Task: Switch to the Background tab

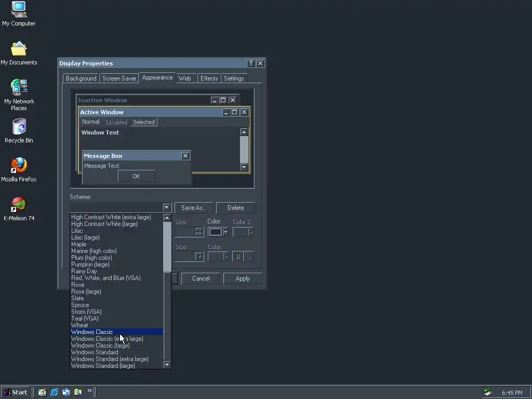Action: [x=81, y=78]
